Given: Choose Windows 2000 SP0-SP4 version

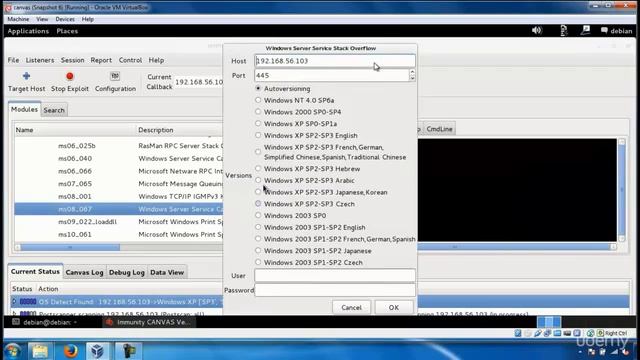Looking at the screenshot, I should [258, 111].
